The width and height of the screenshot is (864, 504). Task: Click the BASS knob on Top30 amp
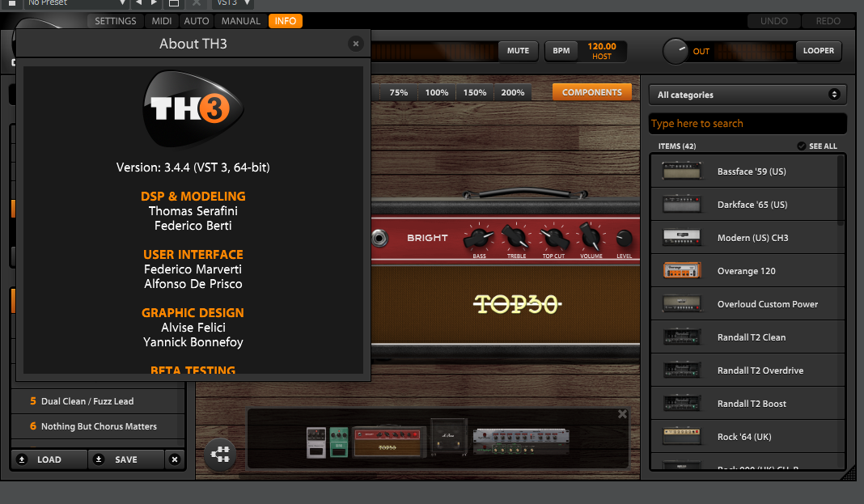(478, 238)
